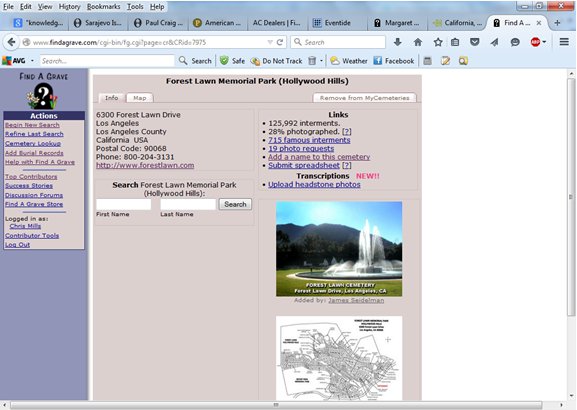
Task: Click Submit spreadsheet link
Action: click(304, 165)
